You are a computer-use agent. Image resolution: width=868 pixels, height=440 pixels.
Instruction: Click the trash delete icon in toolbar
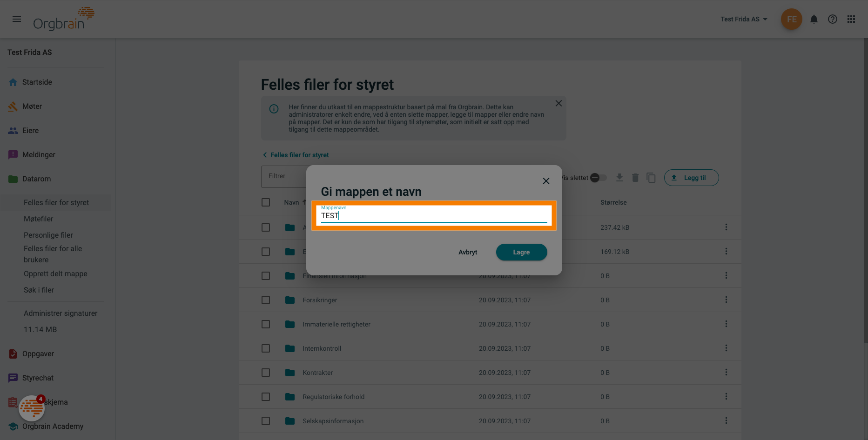(635, 178)
